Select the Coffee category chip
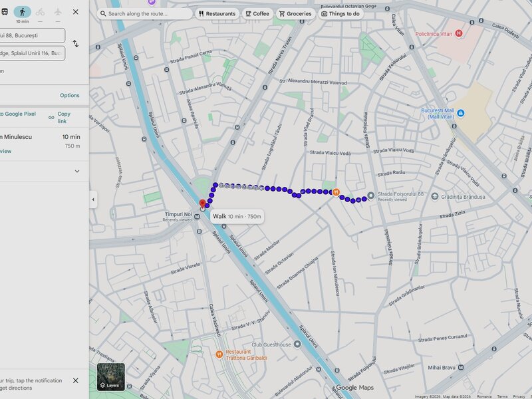The height and width of the screenshot is (399, 532). (x=257, y=13)
